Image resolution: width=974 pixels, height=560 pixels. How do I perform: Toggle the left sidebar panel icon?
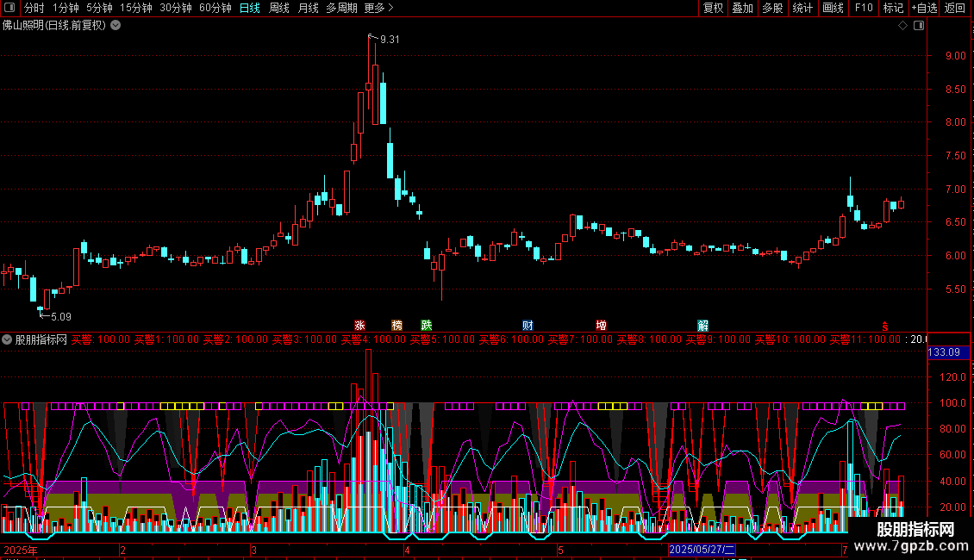click(x=9, y=8)
